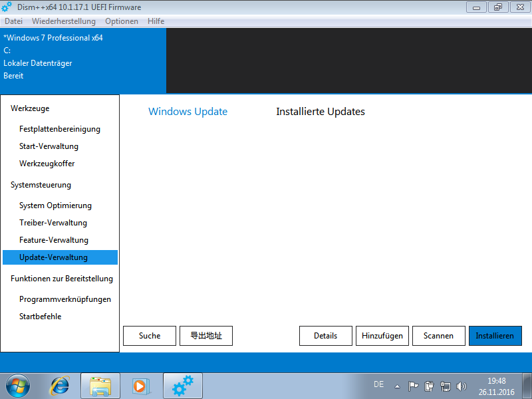Viewport: 532px width, 399px height.
Task: Select the Windows 7 Professional x64 image tile
Action: coord(83,61)
